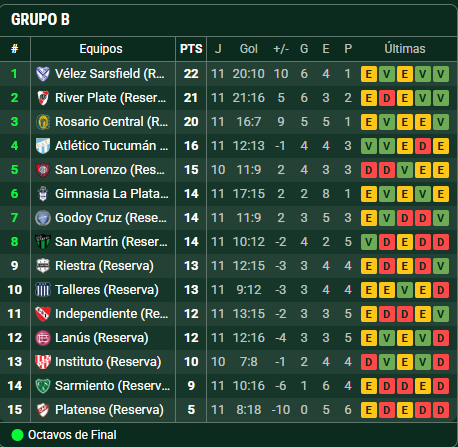Click the Platense team crest

[43, 410]
